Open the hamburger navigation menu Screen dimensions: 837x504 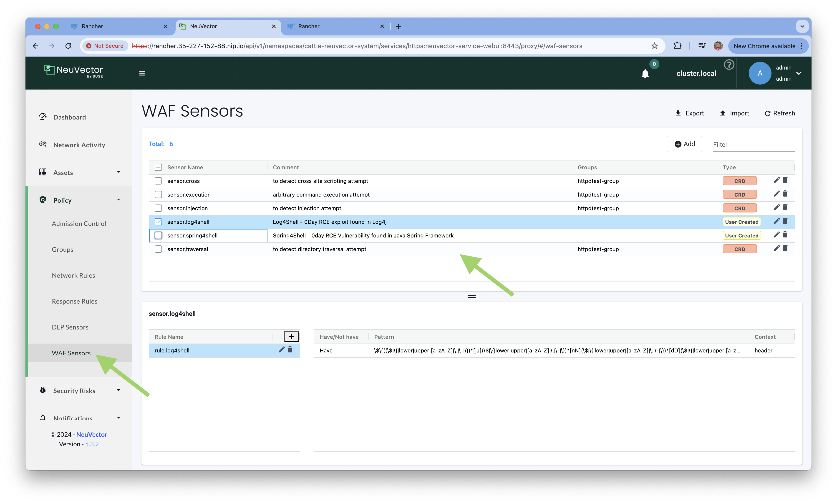coord(142,73)
